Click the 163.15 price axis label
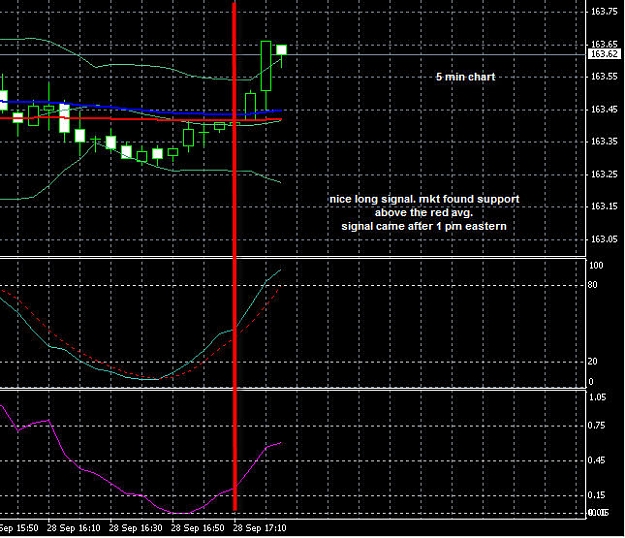The height and width of the screenshot is (538, 625). (x=604, y=206)
